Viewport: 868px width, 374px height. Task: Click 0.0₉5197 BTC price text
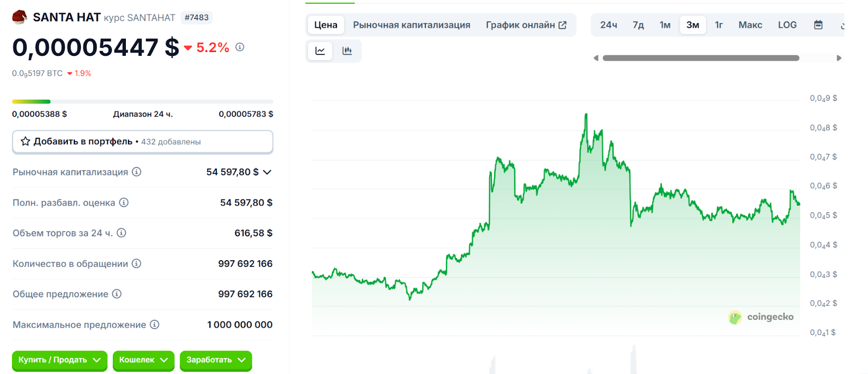pos(37,73)
